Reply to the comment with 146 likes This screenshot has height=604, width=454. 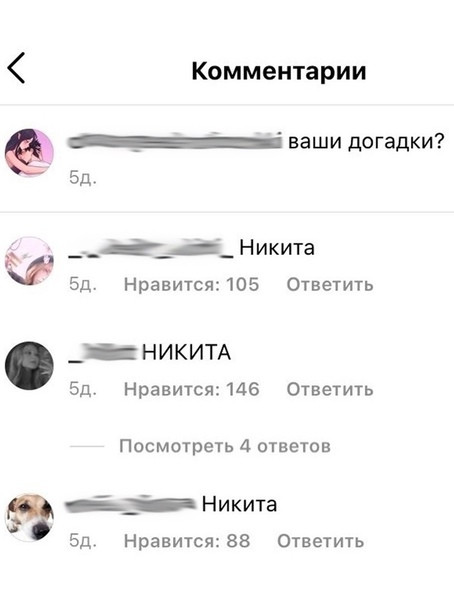tap(330, 389)
